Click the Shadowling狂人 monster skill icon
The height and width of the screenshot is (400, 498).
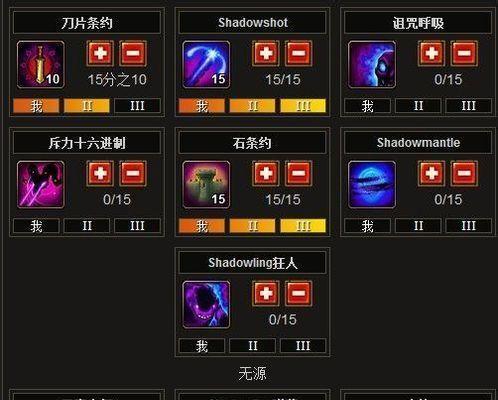pyautogui.click(x=206, y=304)
